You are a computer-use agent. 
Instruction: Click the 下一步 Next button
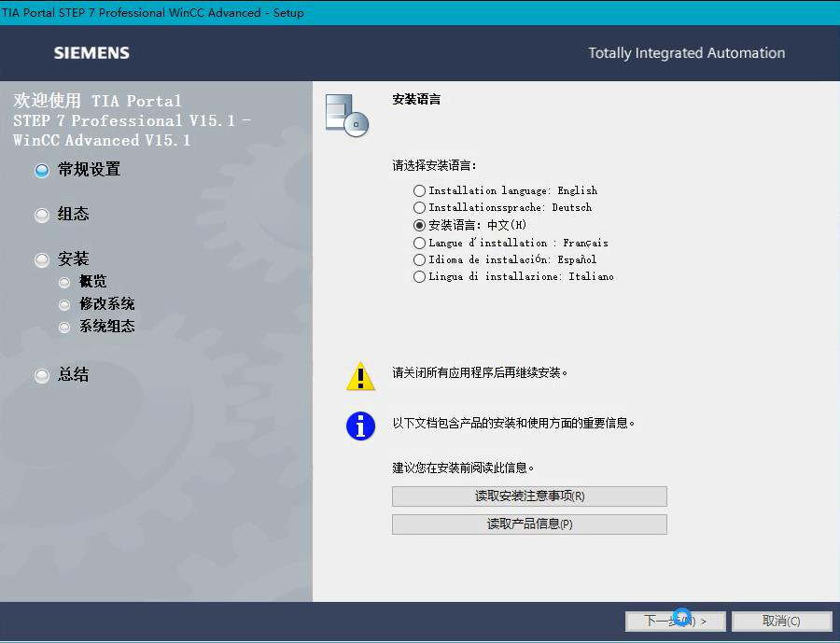click(x=675, y=621)
